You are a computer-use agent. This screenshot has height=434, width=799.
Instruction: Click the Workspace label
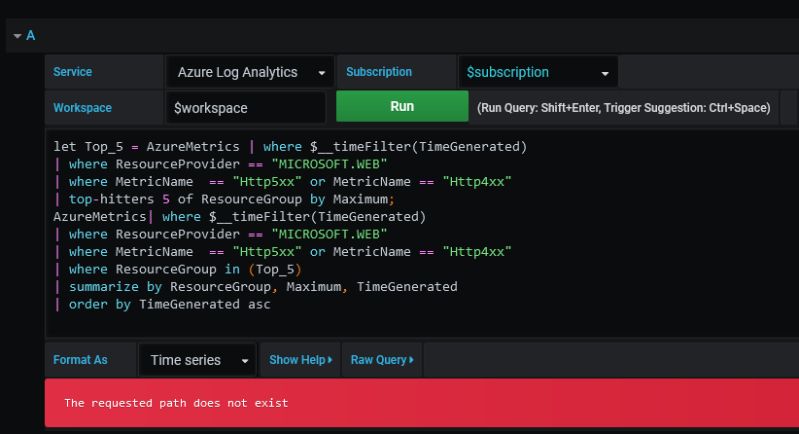click(83, 108)
